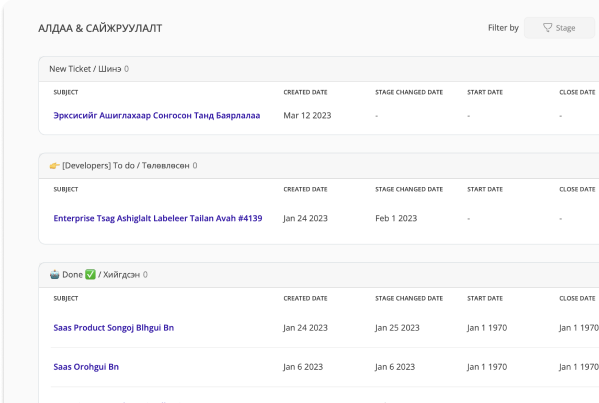The image size is (599, 403).
Task: Click the Filter by label
Action: (x=503, y=28)
